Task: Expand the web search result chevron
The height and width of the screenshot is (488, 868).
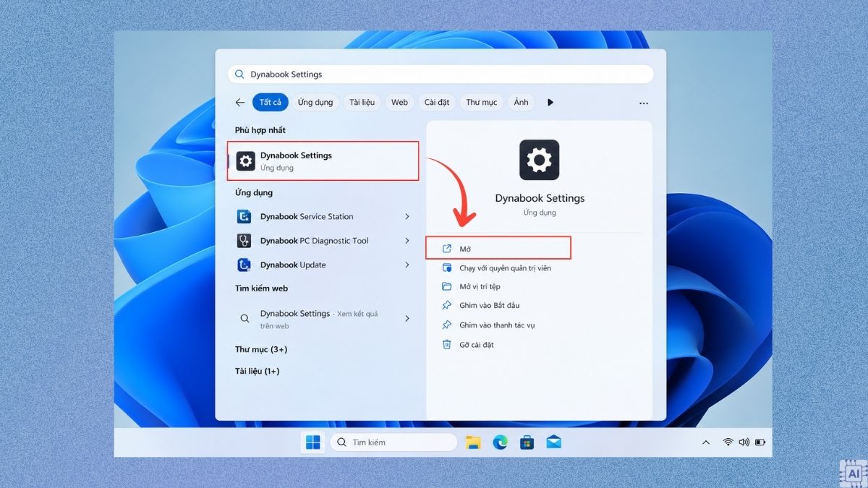Action: tap(407, 319)
